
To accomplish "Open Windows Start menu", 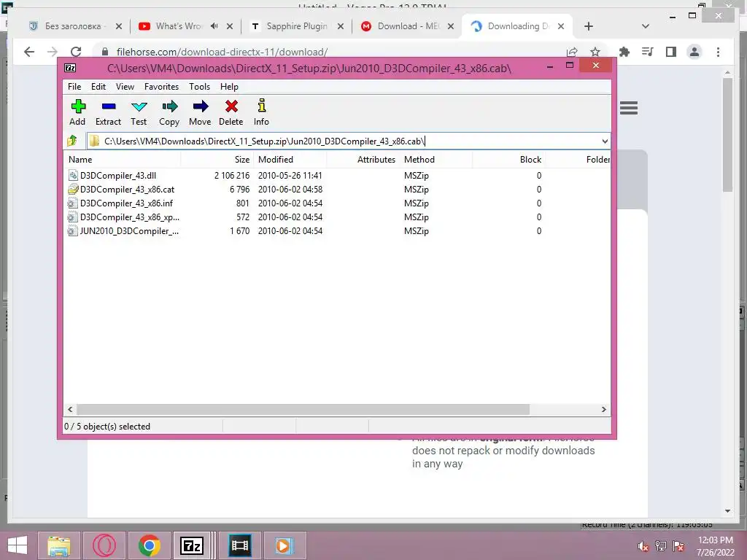I will click(18, 545).
